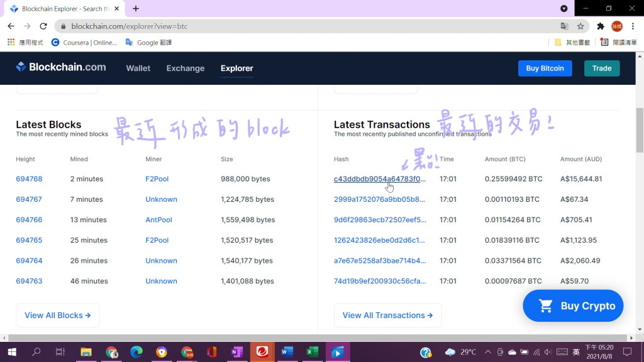This screenshot has width=644, height=362.
Task: Open OneNote from taskbar
Action: pyautogui.click(x=237, y=352)
